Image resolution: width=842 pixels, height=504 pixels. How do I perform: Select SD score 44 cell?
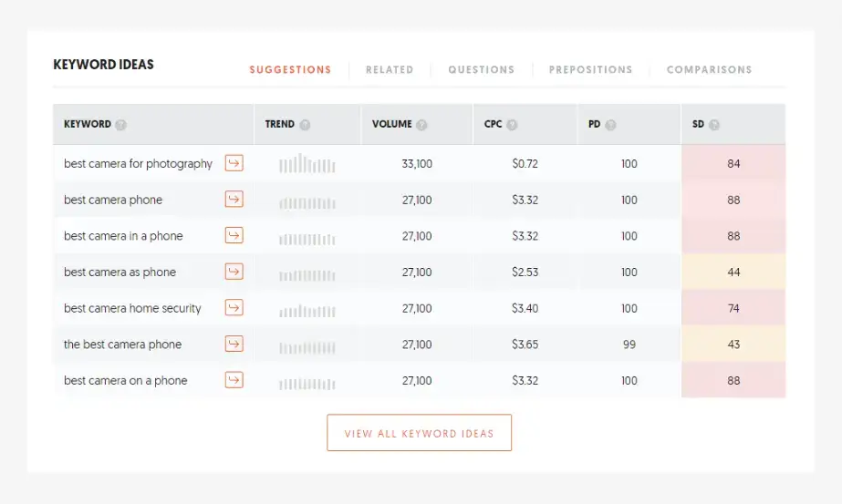pyautogui.click(x=733, y=272)
